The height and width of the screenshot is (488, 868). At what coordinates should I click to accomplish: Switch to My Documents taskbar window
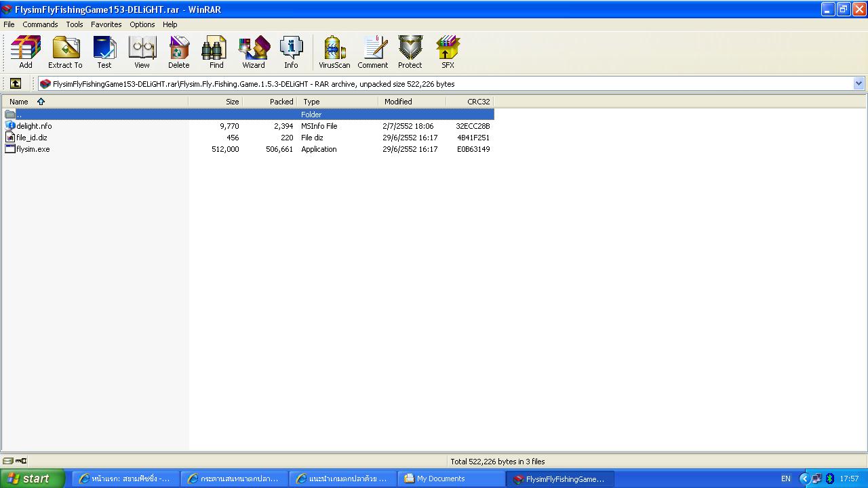point(450,479)
